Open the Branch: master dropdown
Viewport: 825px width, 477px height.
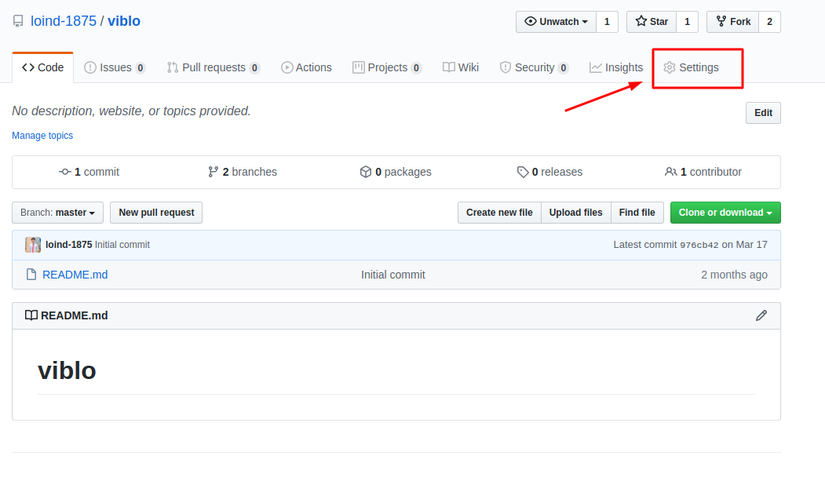point(58,212)
